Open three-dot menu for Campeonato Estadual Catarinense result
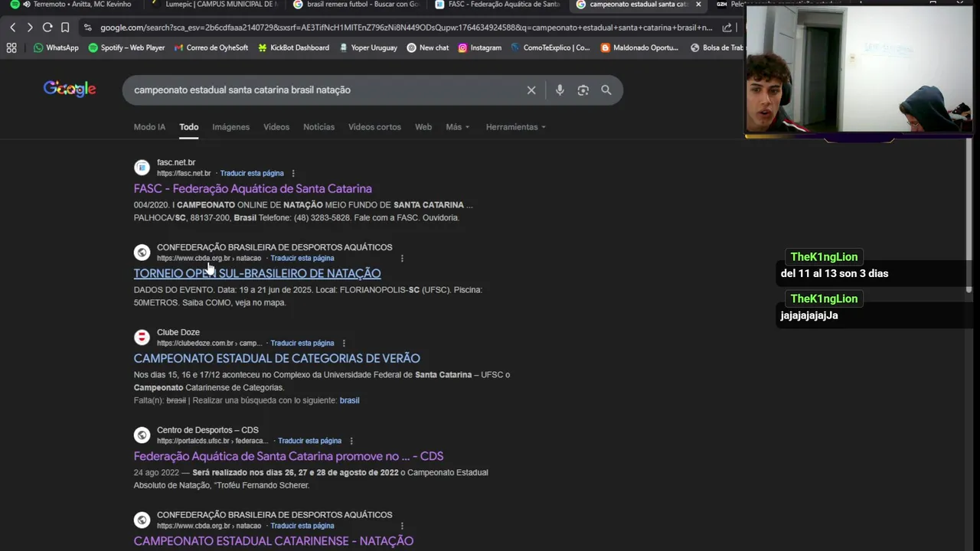 (x=402, y=526)
